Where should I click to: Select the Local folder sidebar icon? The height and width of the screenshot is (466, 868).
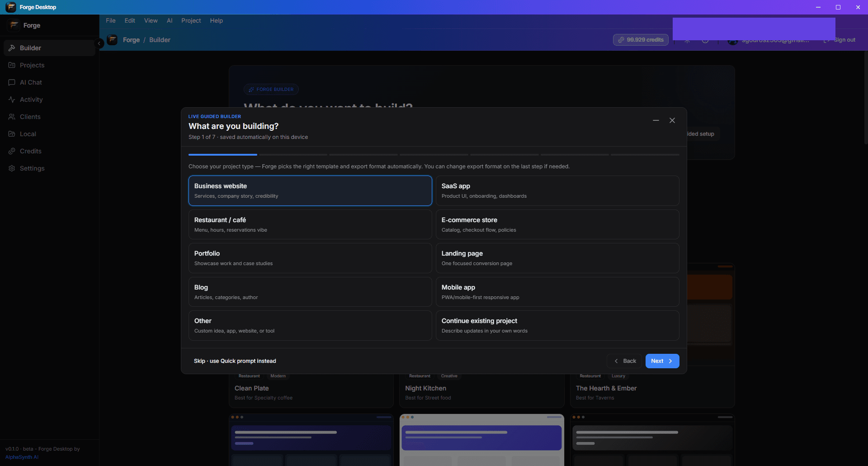click(x=12, y=134)
